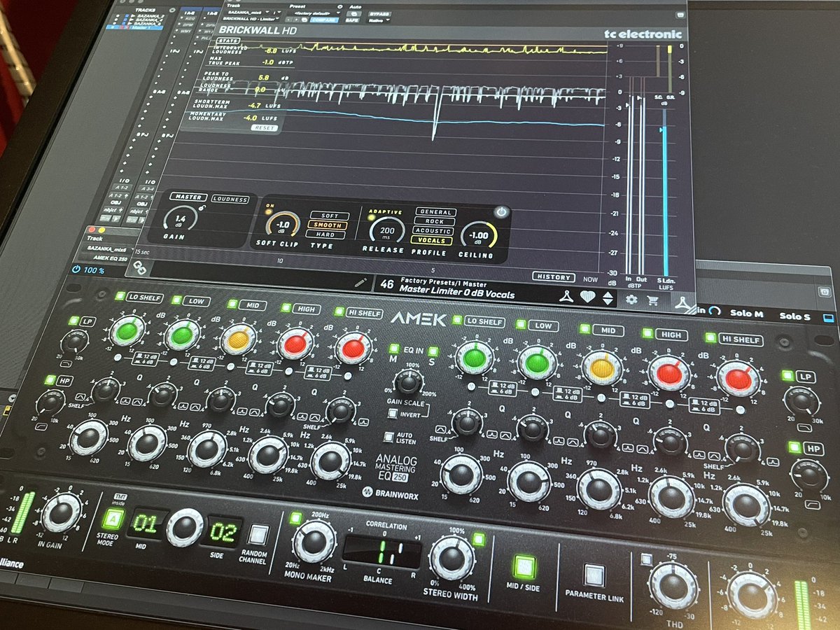Open Brickwall HD settings gear

pos(631,300)
